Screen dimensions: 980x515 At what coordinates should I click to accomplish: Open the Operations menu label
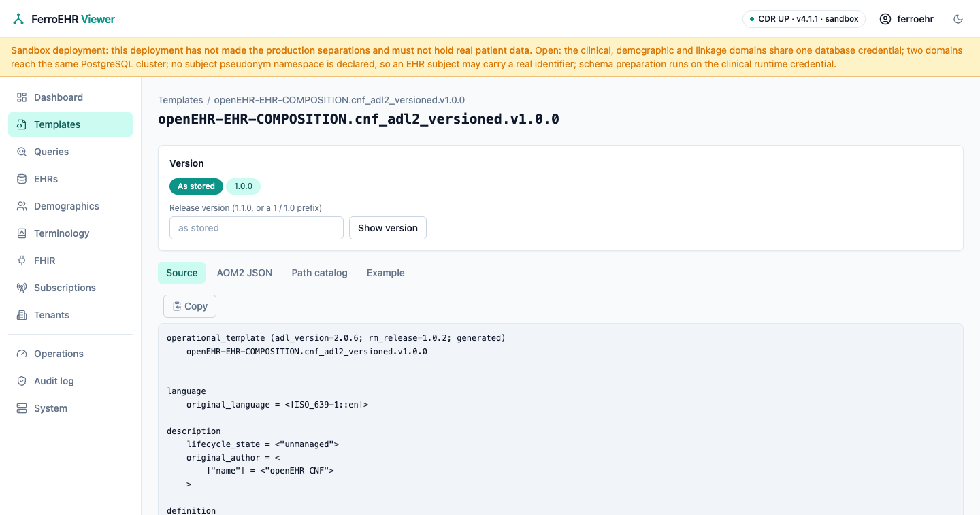coord(59,354)
